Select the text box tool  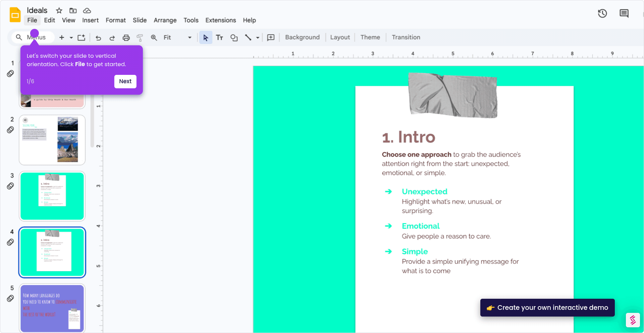click(219, 37)
